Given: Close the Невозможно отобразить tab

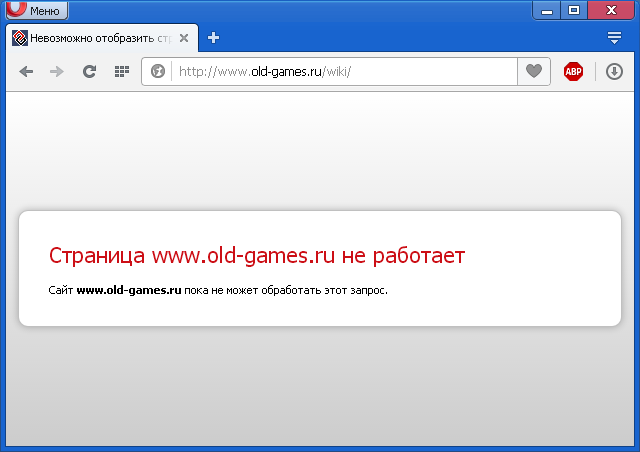Looking at the screenshot, I should [184, 38].
